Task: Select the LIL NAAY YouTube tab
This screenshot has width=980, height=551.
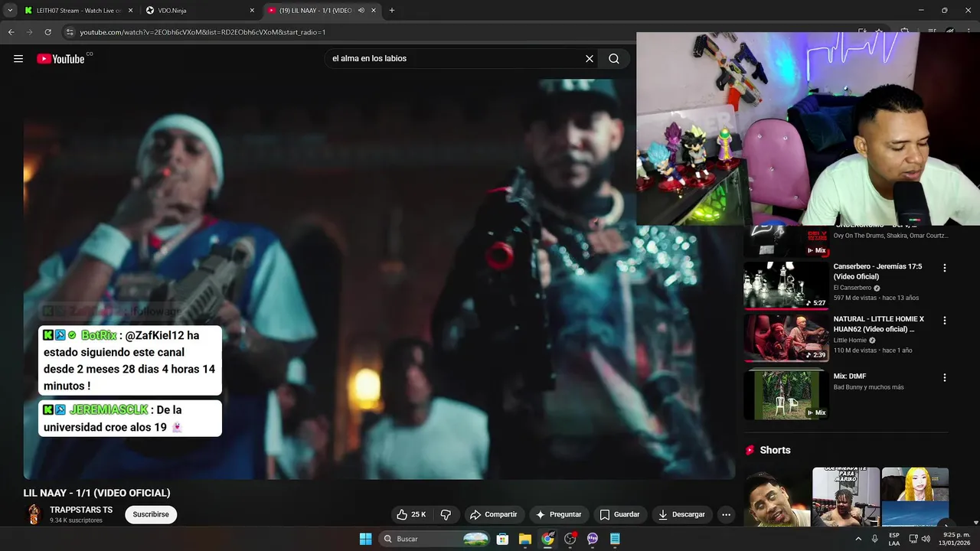Action: pyautogui.click(x=315, y=11)
